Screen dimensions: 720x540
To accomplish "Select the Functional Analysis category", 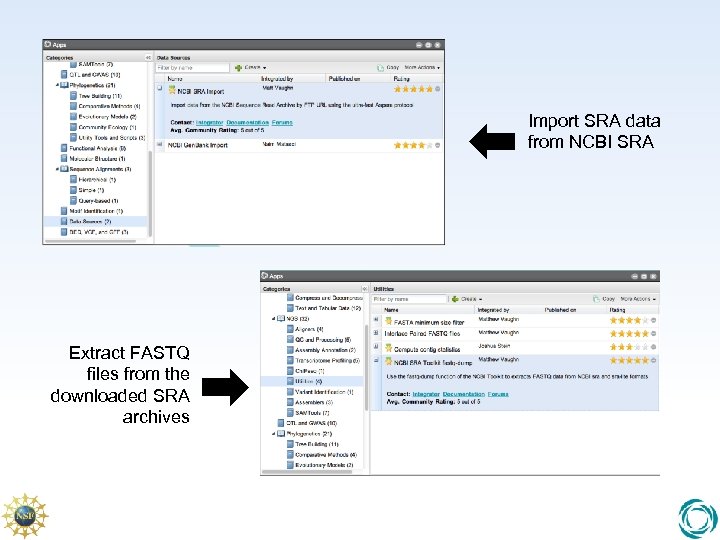I will (97, 148).
